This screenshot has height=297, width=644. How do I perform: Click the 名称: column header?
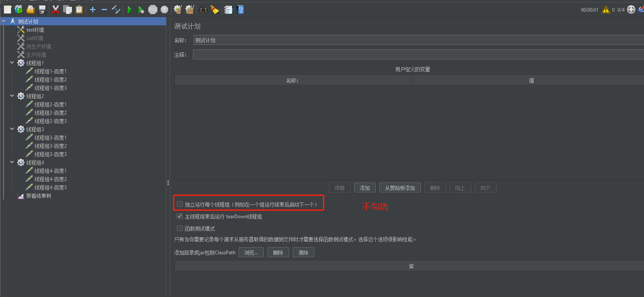pyautogui.click(x=294, y=80)
